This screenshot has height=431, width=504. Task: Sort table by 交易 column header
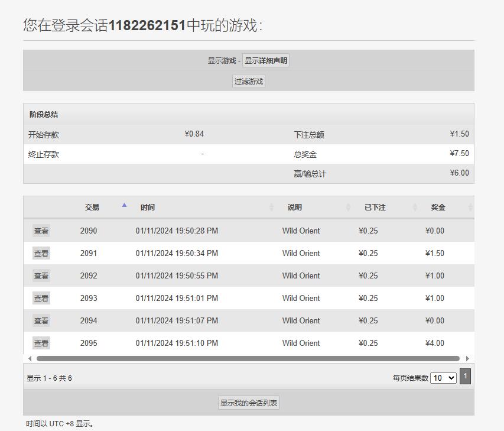[x=92, y=208]
